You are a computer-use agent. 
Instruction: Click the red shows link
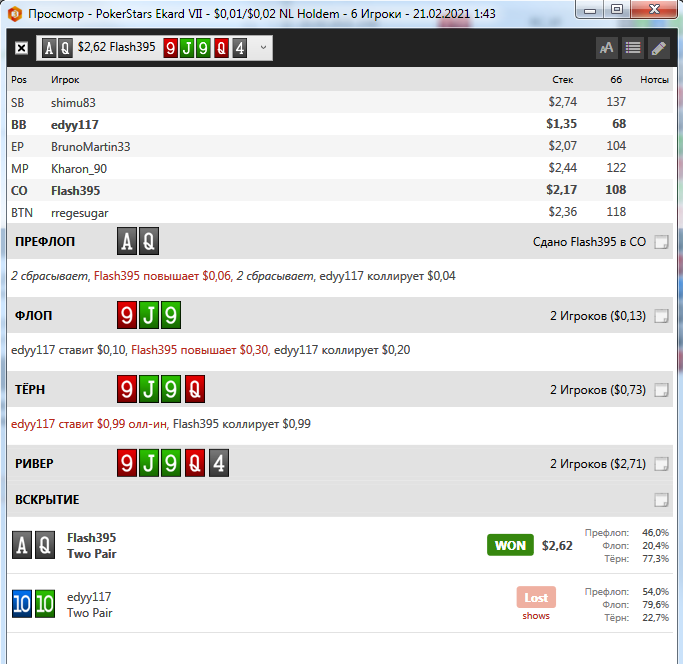click(536, 616)
